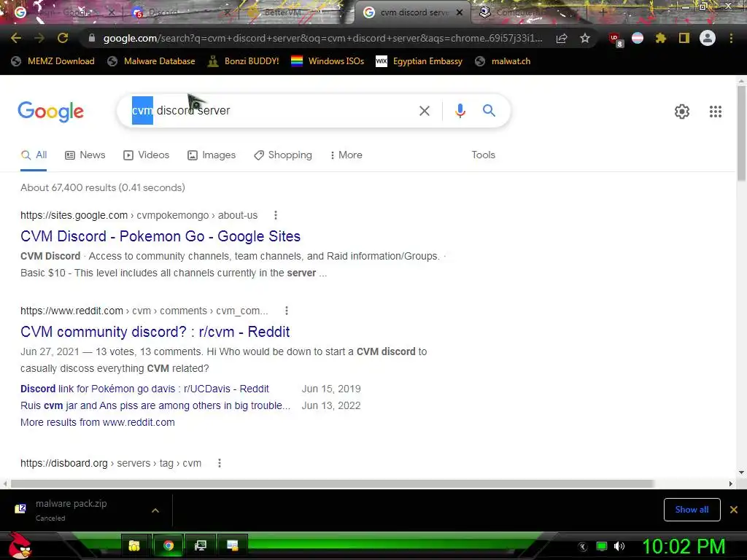
Task: Open CVM Discord - Pokemon Go result
Action: 160,236
